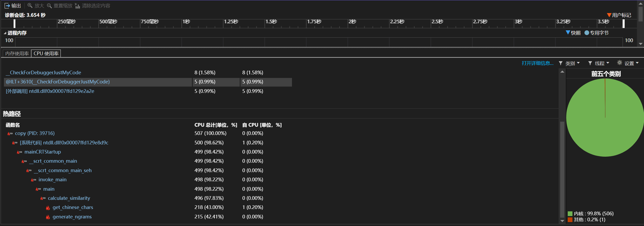Click the 清除选定内容 clear selection icon
Viewport: 644px width, 226px height.
77,5
